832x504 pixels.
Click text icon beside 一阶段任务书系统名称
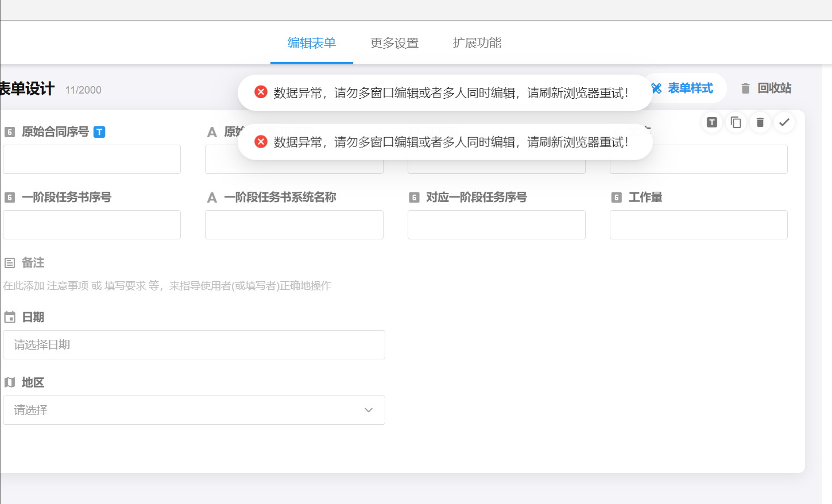click(x=212, y=197)
